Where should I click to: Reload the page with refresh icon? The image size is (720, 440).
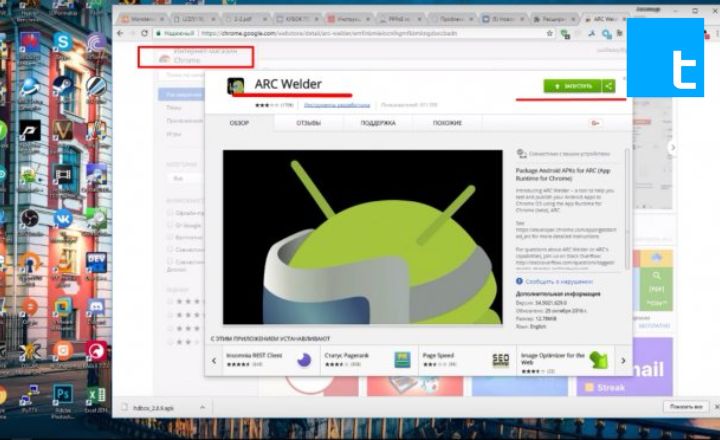tap(145, 33)
